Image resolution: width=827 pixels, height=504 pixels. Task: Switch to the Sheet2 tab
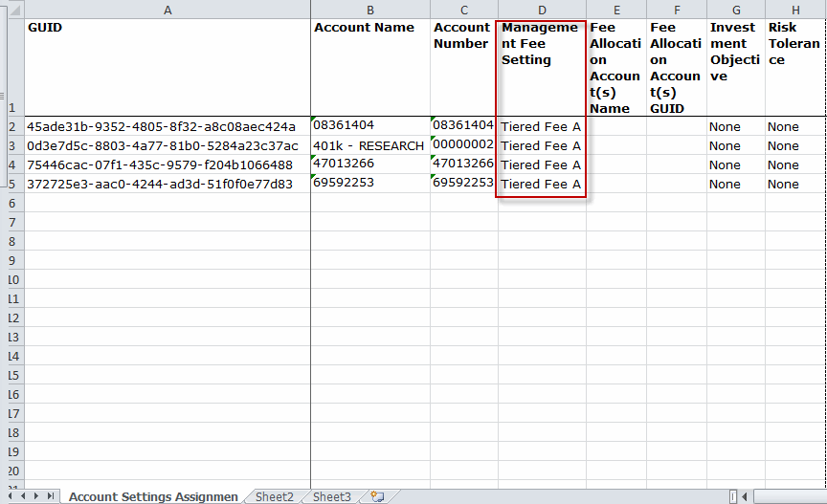pos(274,496)
